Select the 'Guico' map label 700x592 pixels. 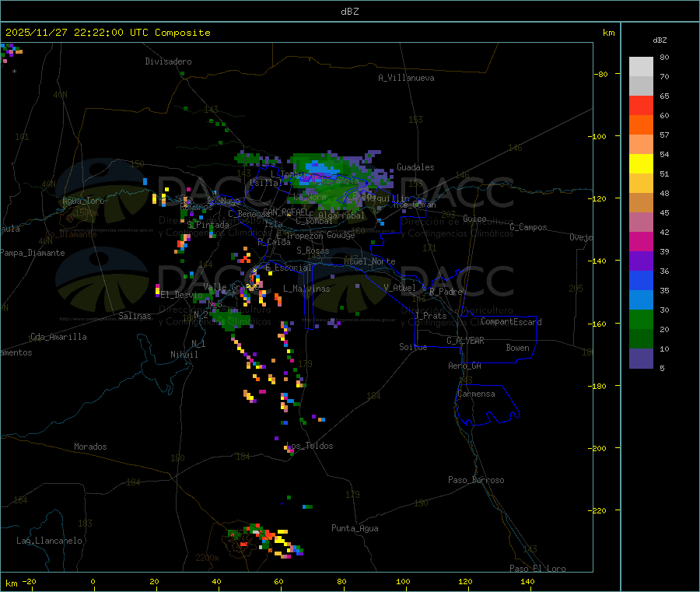[x=474, y=219]
